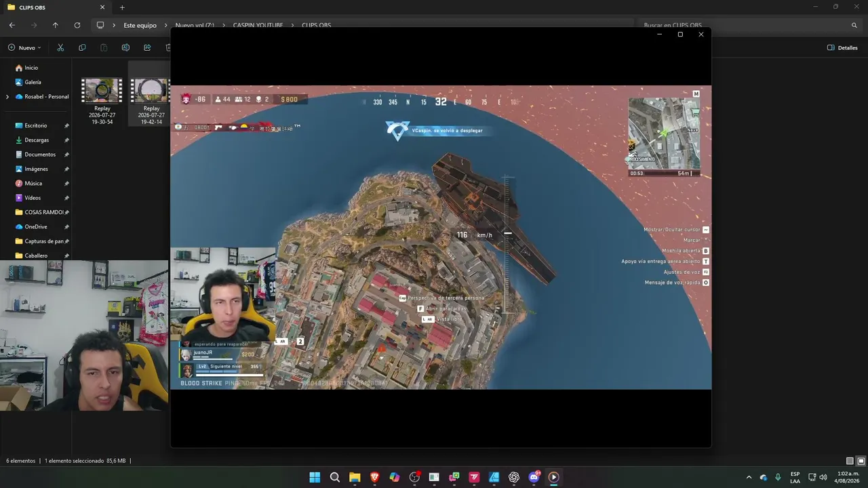Viewport: 868px width, 488px height.
Task: Open Música quick access folder
Action: coord(33,184)
